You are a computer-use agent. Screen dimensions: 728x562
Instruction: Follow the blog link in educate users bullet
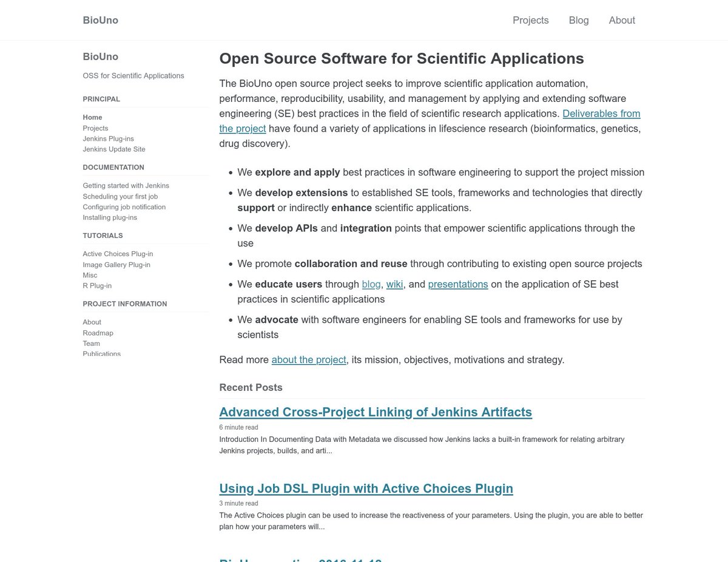[x=371, y=284]
